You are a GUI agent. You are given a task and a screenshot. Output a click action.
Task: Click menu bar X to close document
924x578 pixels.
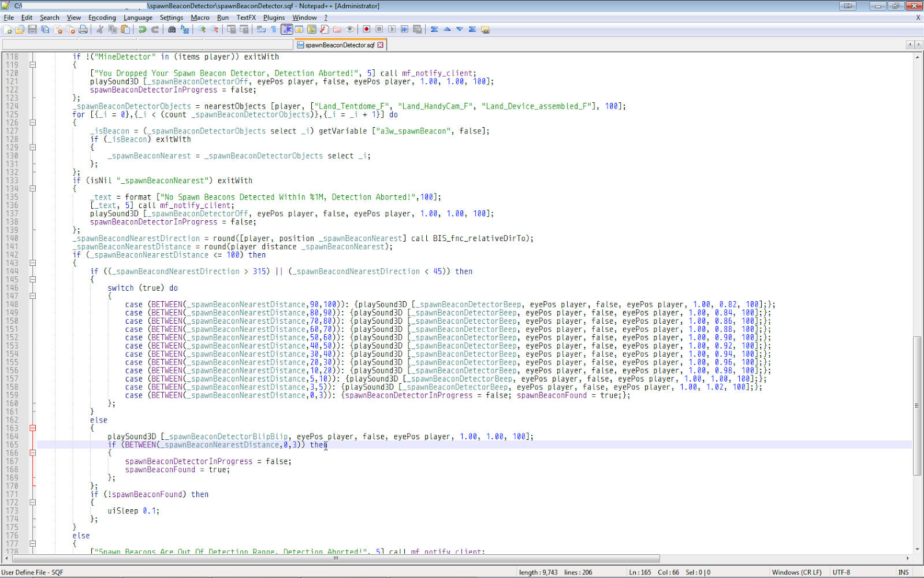tap(918, 18)
